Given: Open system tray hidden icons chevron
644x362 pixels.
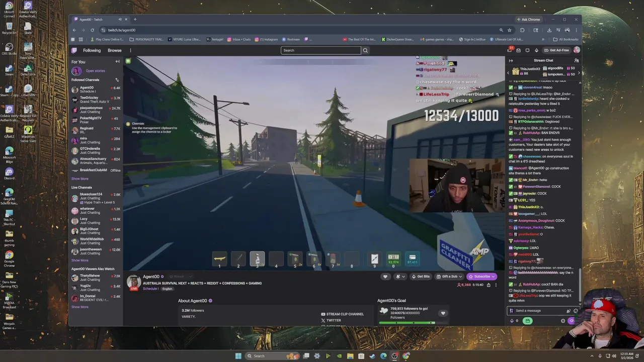Looking at the screenshot, I should pos(592,356).
